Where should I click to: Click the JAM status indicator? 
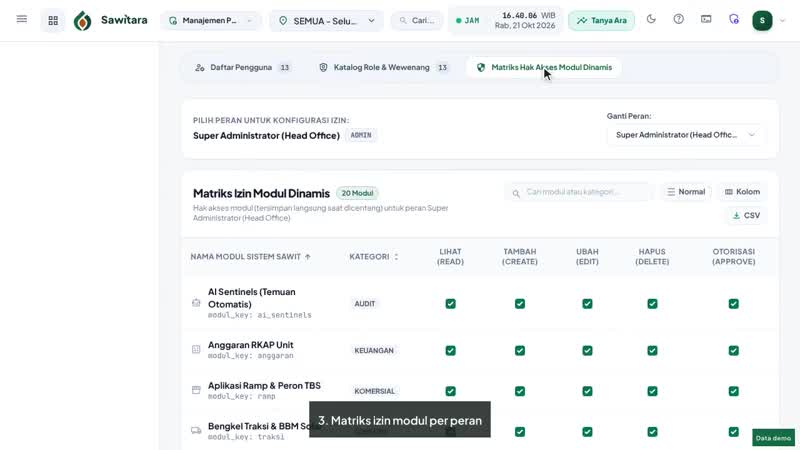(x=467, y=20)
